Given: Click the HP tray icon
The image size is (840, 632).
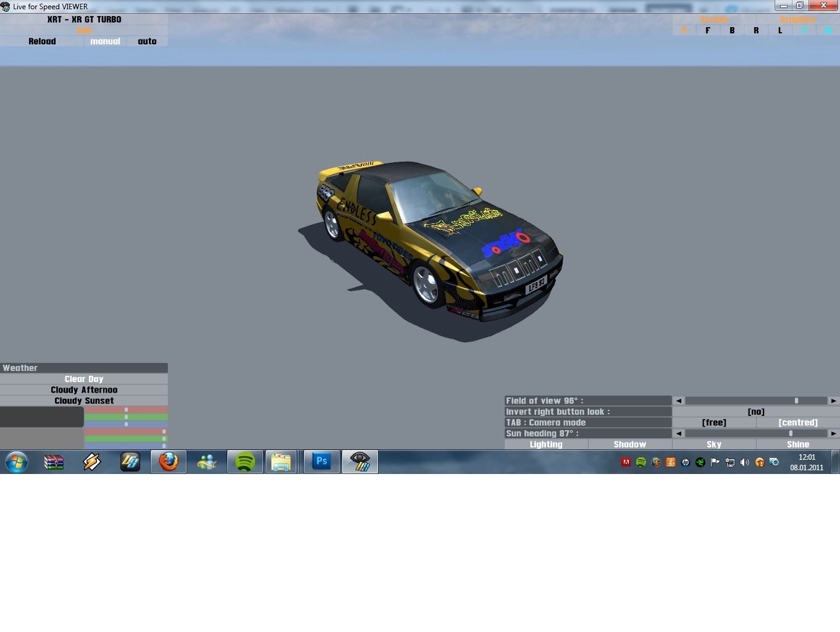Looking at the screenshot, I should pyautogui.click(x=686, y=462).
